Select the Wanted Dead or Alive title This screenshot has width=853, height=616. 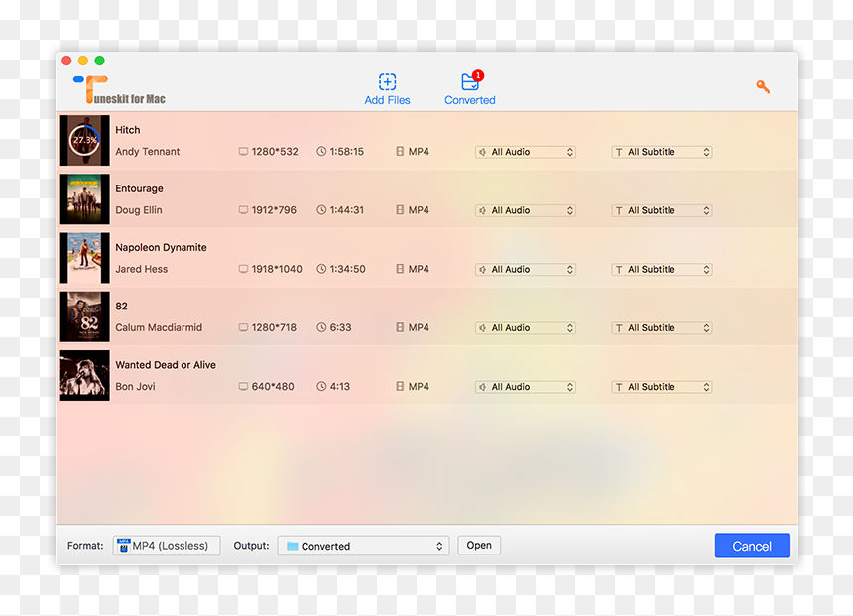click(x=166, y=365)
